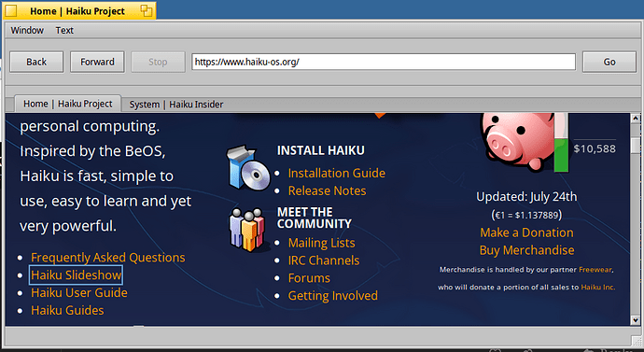
Task: Open the Release Notes link
Action: pyautogui.click(x=328, y=191)
